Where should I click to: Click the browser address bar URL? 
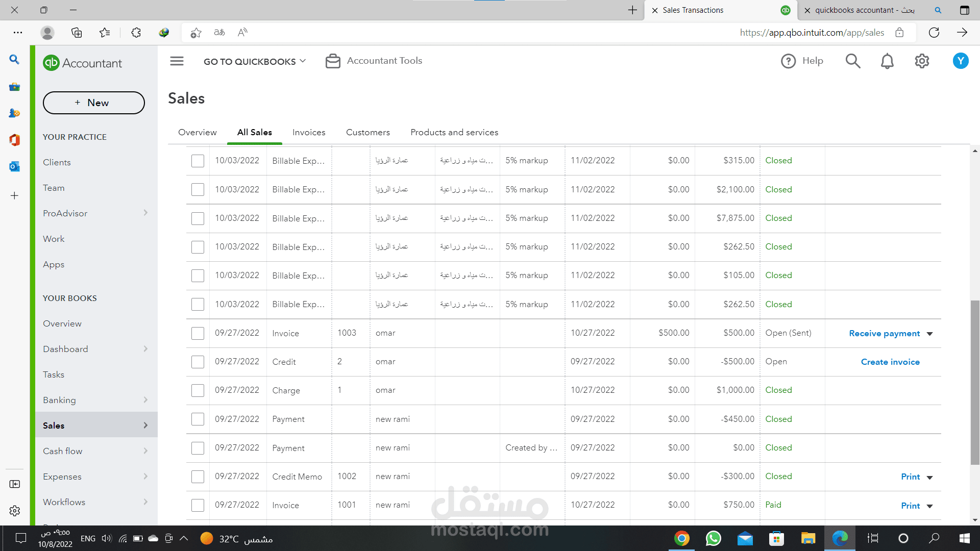(812, 33)
